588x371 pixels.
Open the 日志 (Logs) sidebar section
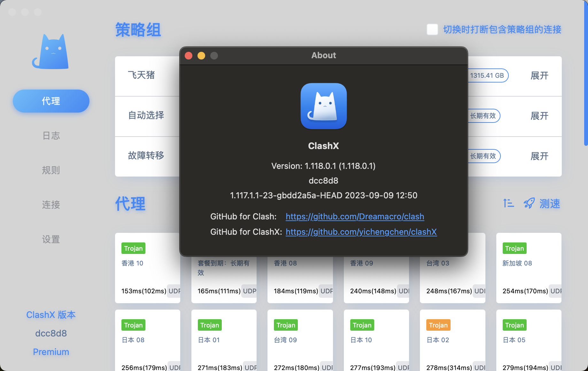pyautogui.click(x=51, y=136)
